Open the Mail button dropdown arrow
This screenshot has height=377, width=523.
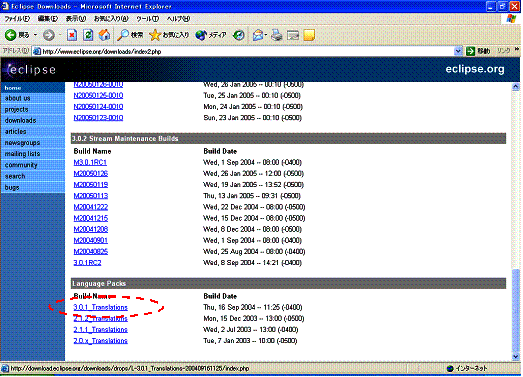tap(266, 35)
